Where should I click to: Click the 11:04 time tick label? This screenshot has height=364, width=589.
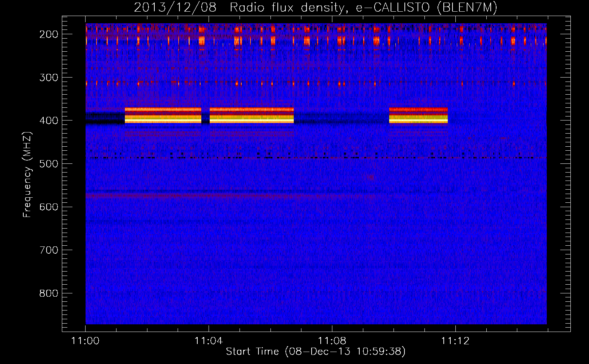(209, 341)
